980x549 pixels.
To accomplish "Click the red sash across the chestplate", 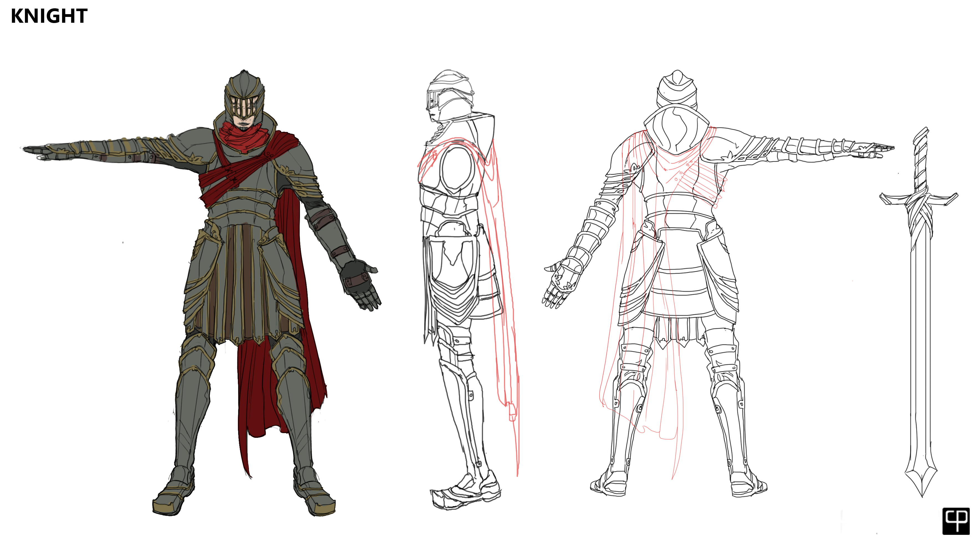I will click(240, 175).
